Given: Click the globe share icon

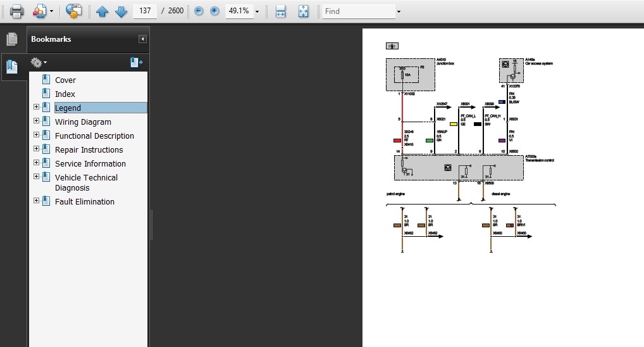Looking at the screenshot, I should 73,11.
